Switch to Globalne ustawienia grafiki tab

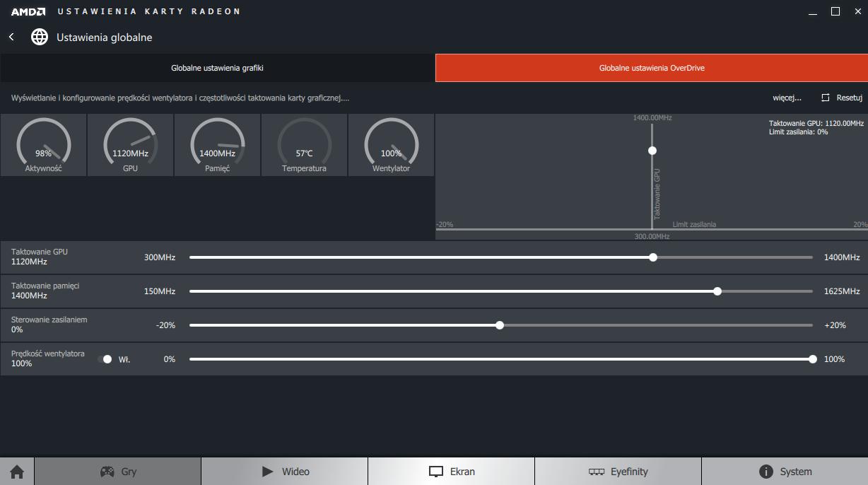point(217,68)
